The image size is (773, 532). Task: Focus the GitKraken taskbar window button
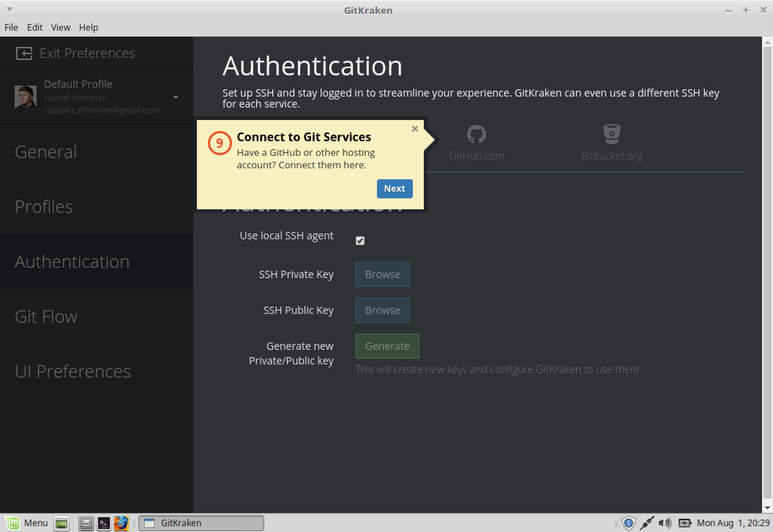(x=201, y=523)
